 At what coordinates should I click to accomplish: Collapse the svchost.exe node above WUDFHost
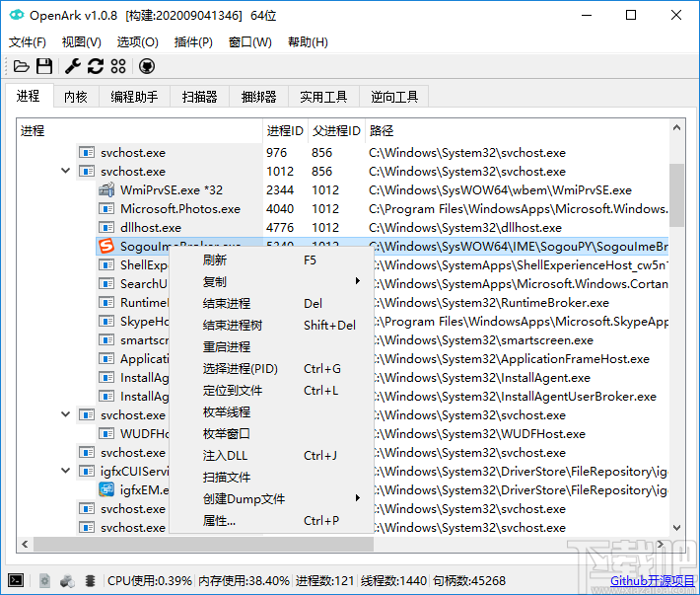(66, 414)
